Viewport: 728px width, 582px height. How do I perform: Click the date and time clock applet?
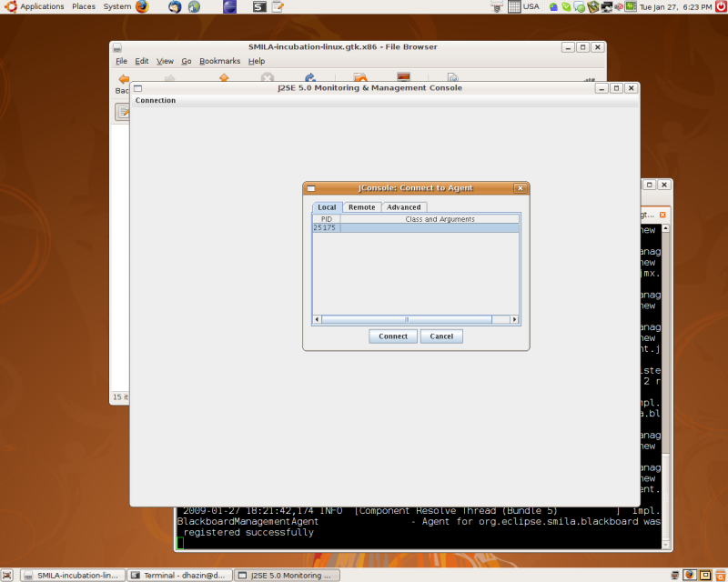tap(675, 7)
